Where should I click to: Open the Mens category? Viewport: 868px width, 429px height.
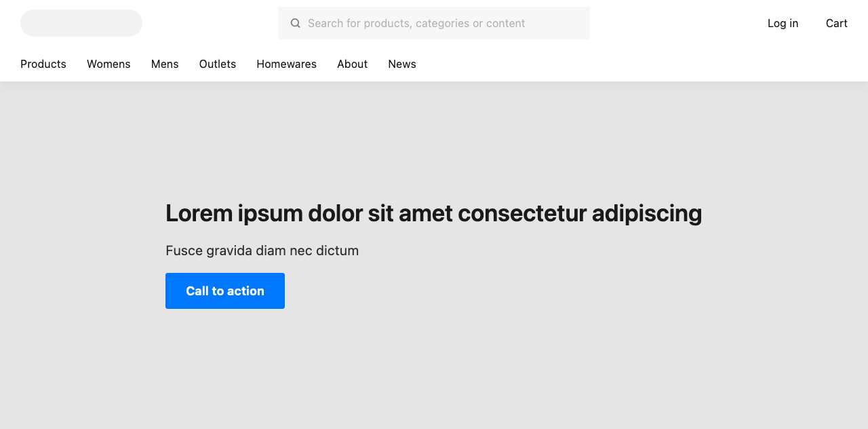[x=165, y=64]
